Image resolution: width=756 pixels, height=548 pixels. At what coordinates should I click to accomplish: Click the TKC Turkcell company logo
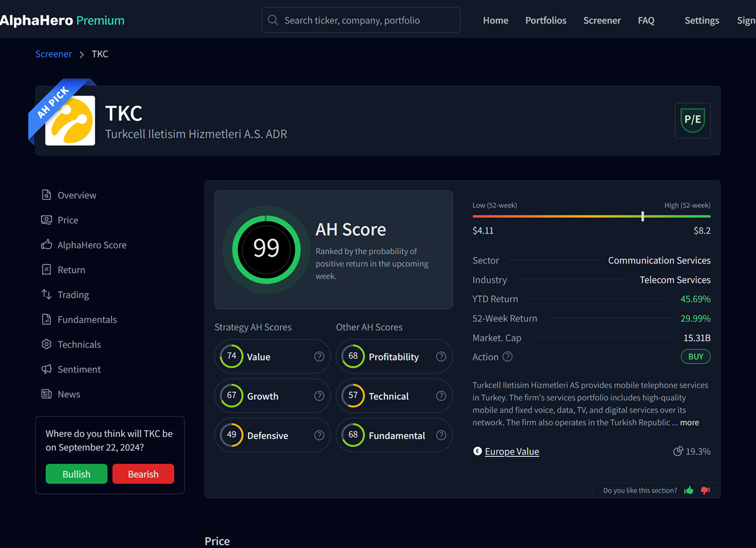pyautogui.click(x=70, y=120)
